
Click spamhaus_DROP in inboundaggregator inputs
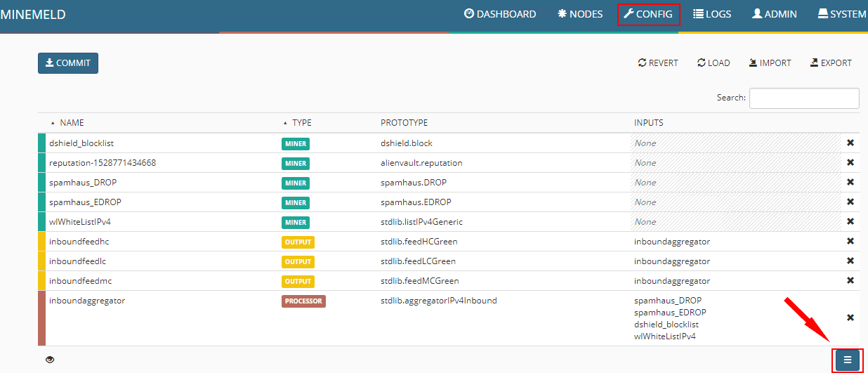tap(668, 301)
